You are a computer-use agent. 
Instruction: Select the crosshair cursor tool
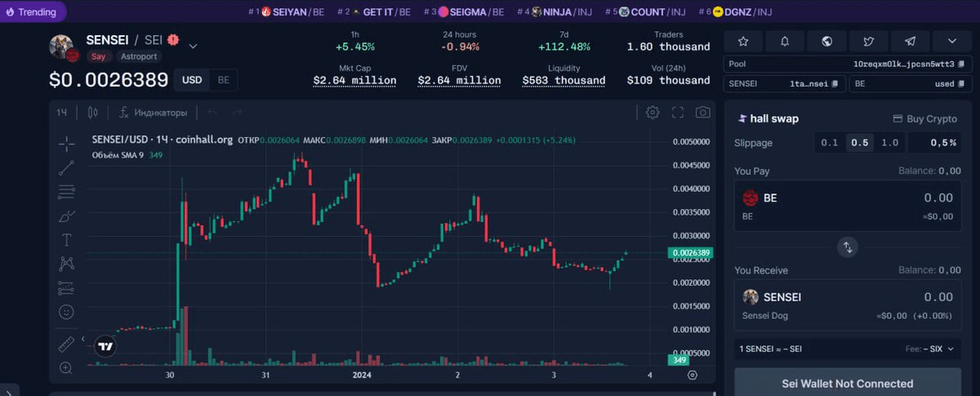66,145
